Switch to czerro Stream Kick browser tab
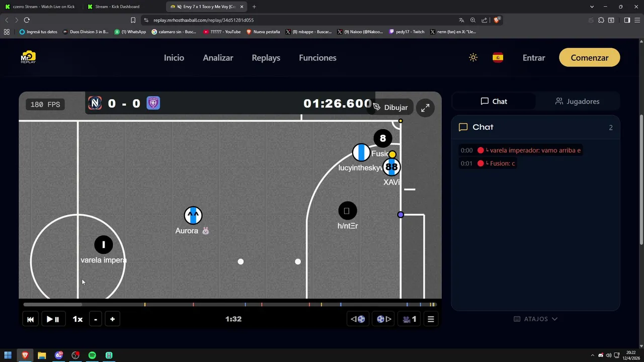This screenshot has height=362, width=644. click(x=41, y=7)
